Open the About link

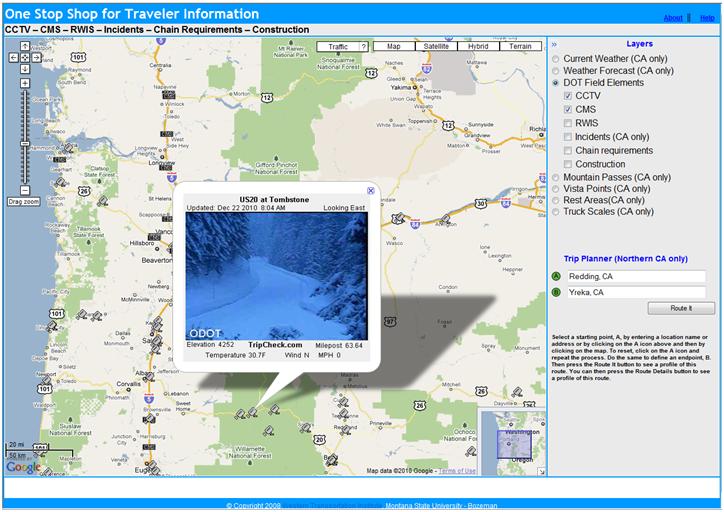(673, 18)
